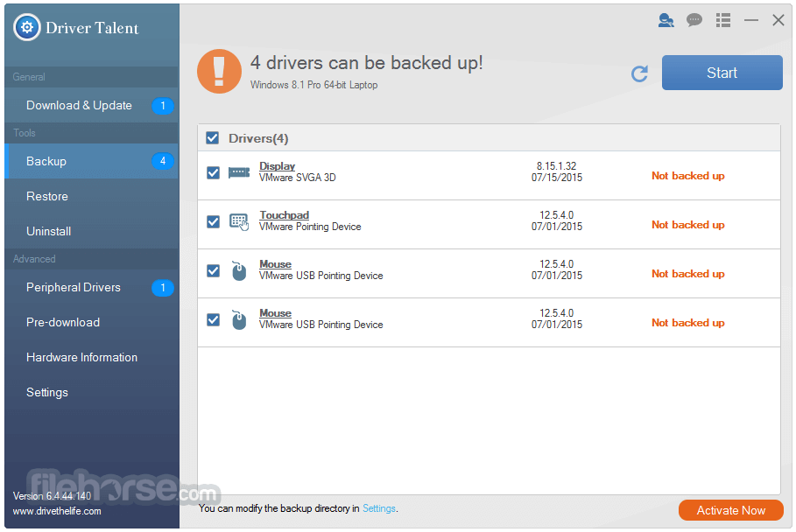Click the Peripheral Drivers count badge
This screenshot has width=796, height=532.
(163, 288)
